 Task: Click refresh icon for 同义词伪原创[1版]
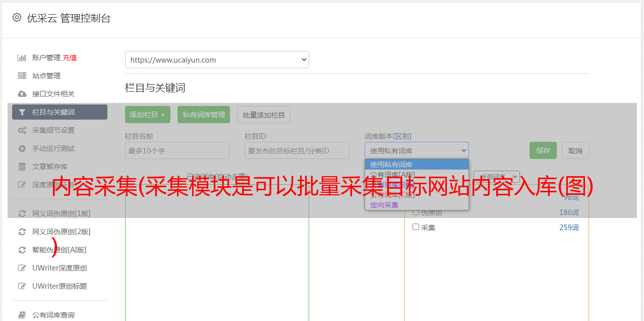tap(22, 213)
